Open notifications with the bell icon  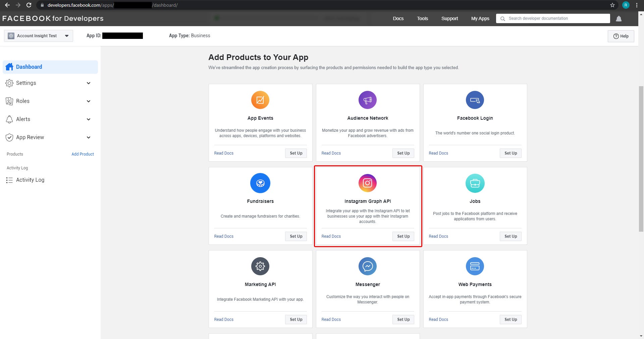click(619, 19)
